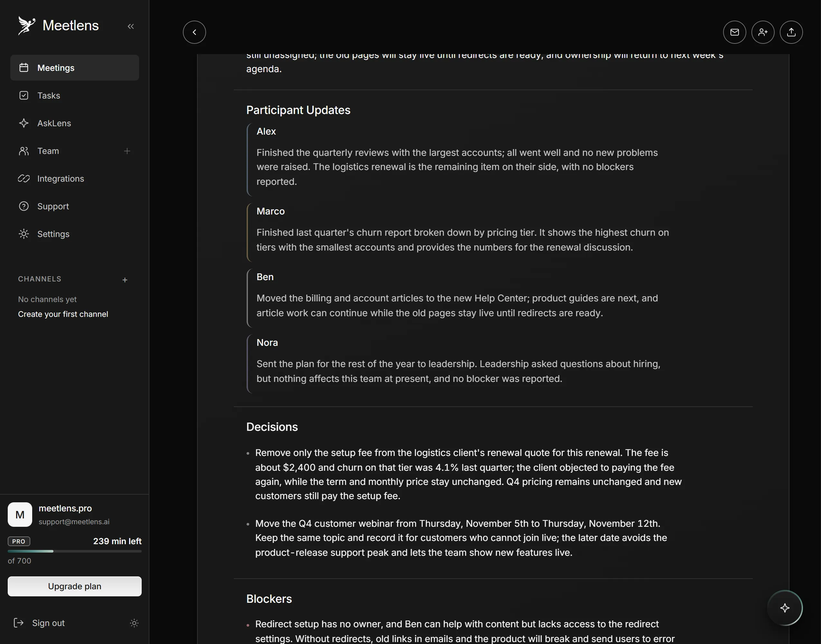Click Sign out
The image size is (821, 644).
39,623
